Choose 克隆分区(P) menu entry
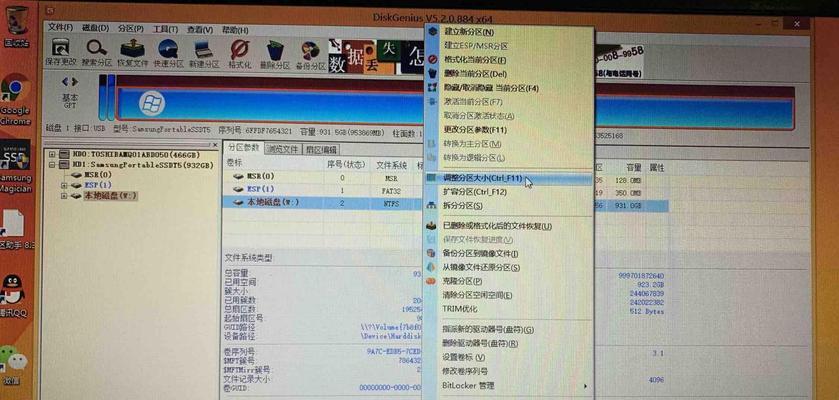The width and height of the screenshot is (839, 400). tap(462, 281)
